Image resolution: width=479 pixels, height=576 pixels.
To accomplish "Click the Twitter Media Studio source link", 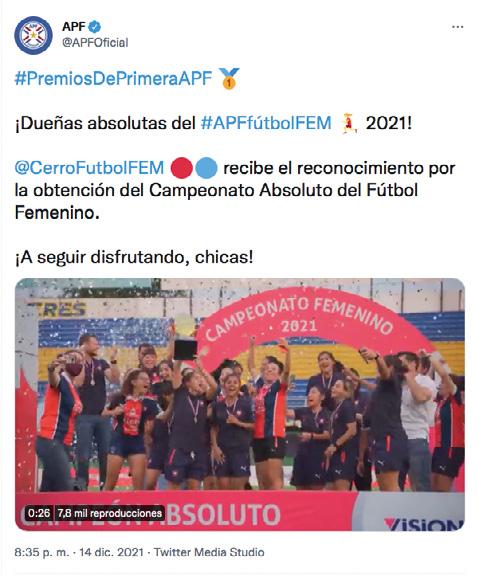I will pos(209,552).
